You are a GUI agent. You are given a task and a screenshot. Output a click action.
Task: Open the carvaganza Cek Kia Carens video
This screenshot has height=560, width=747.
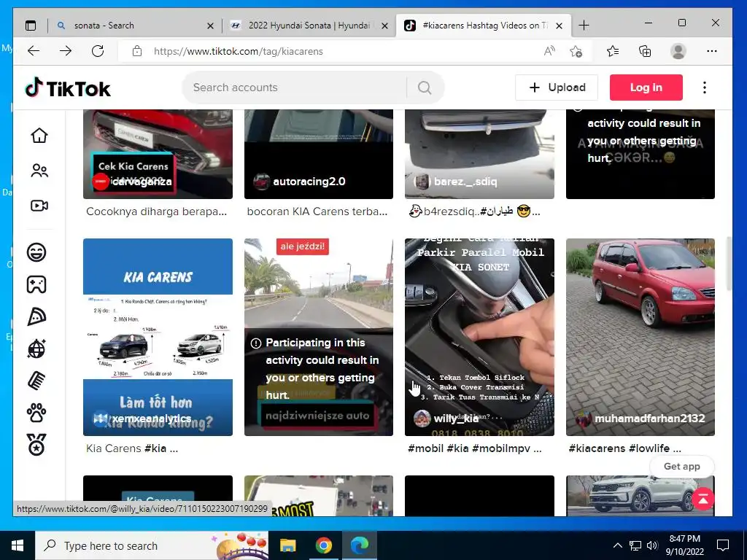pos(158,154)
